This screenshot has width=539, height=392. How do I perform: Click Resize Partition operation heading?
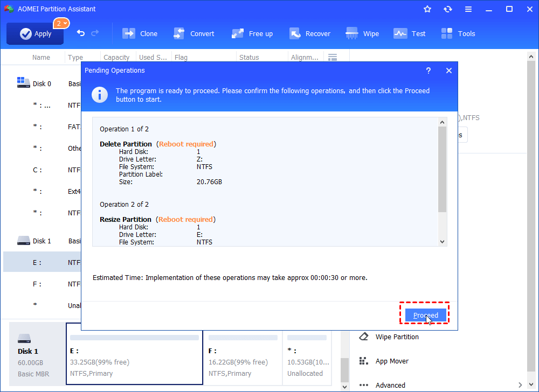click(x=126, y=219)
